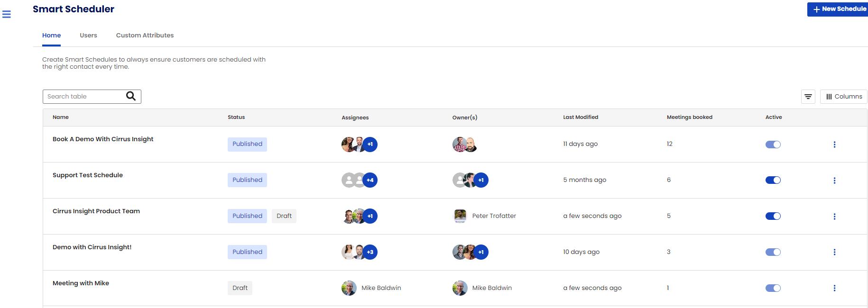Open the hamburger navigation menu
The image size is (868, 308).
[x=7, y=14]
